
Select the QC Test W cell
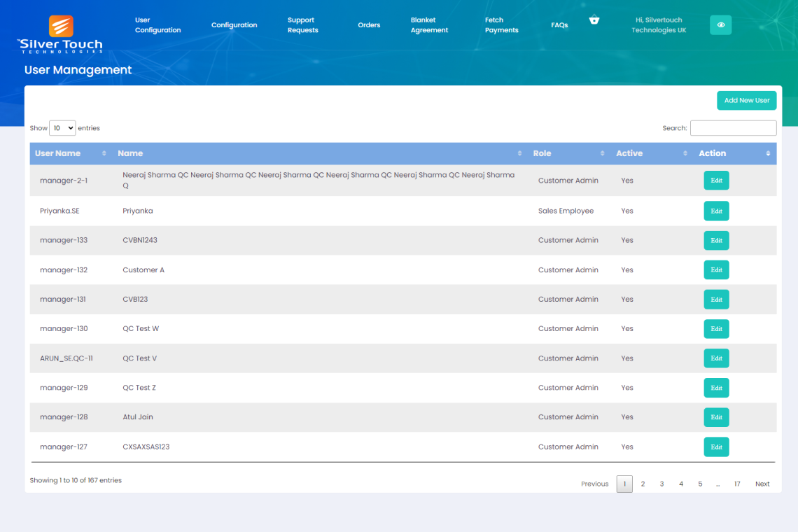pos(141,329)
